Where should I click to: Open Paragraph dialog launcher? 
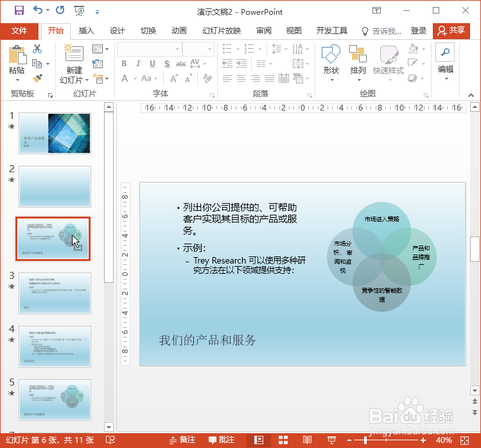[x=310, y=95]
